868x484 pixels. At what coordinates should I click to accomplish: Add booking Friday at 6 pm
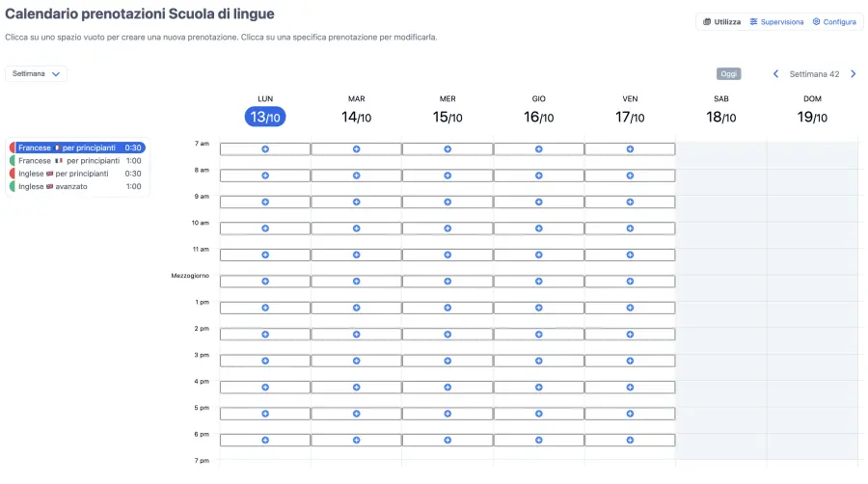[x=630, y=440]
